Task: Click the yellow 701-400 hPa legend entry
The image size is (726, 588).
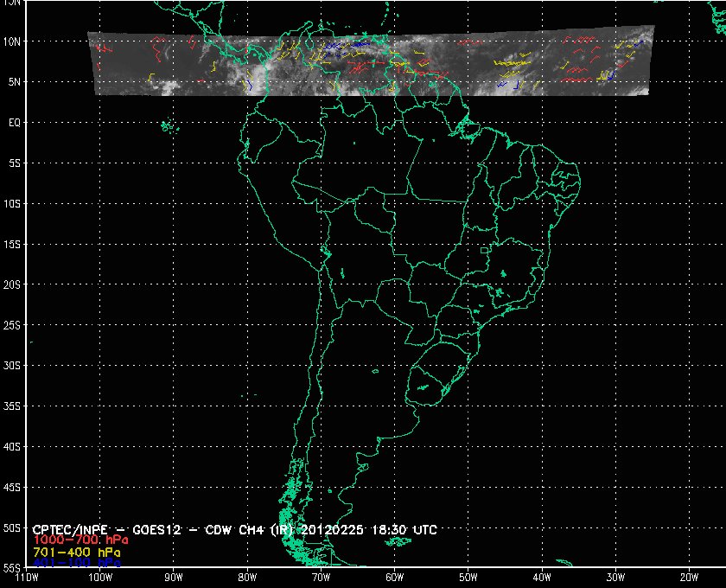Action: coord(77,553)
